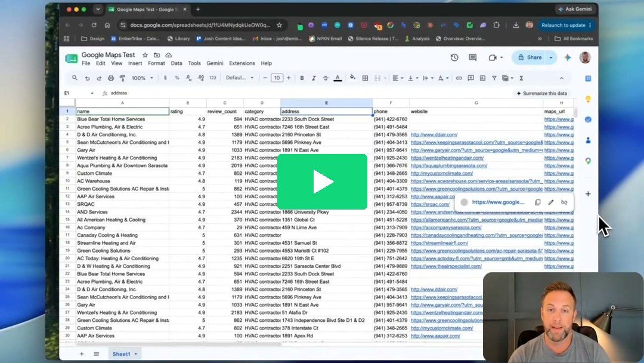This screenshot has height=363, width=644.
Task: Select the paint format tool
Action: 122,78
